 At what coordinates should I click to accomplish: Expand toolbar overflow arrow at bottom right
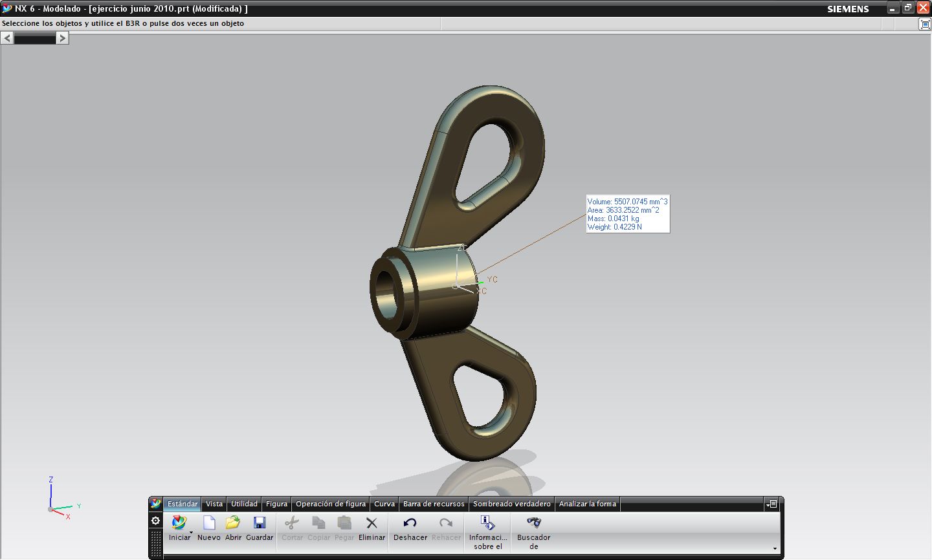[775, 548]
